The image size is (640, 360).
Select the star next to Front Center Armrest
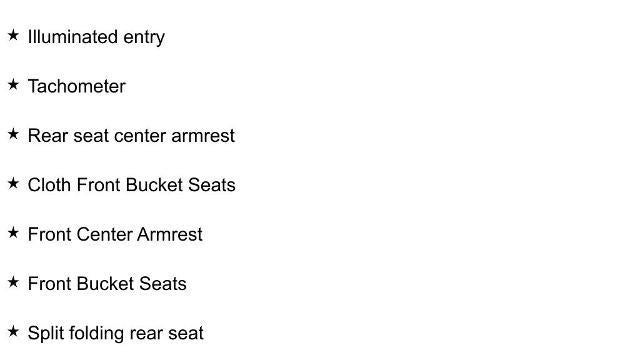pos(13,233)
